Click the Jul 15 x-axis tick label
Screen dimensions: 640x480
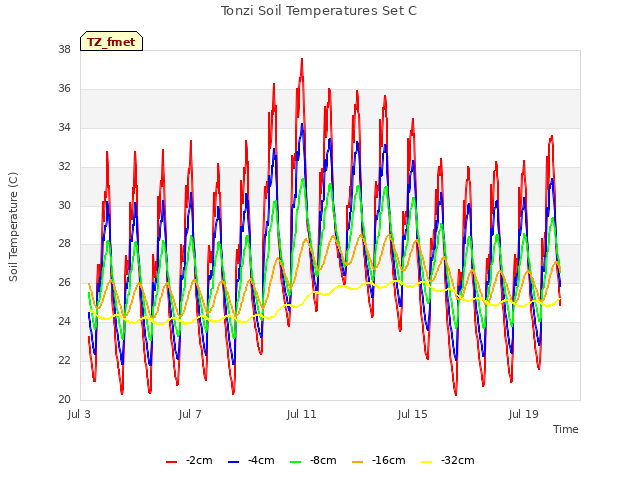(x=412, y=414)
